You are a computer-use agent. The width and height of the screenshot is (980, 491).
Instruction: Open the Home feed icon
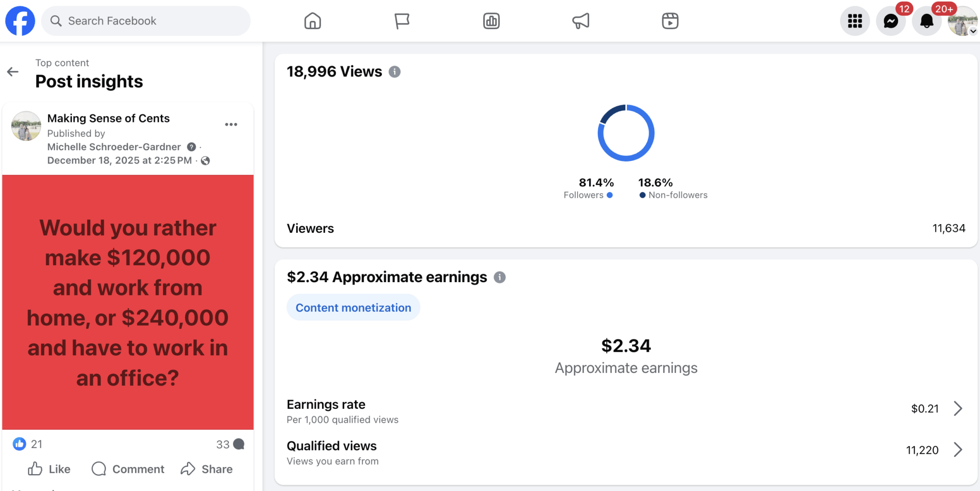click(312, 21)
